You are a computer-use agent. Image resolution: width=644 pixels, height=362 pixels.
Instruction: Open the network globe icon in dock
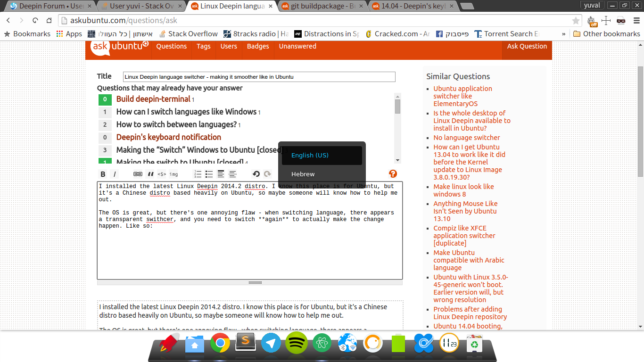pos(347,343)
